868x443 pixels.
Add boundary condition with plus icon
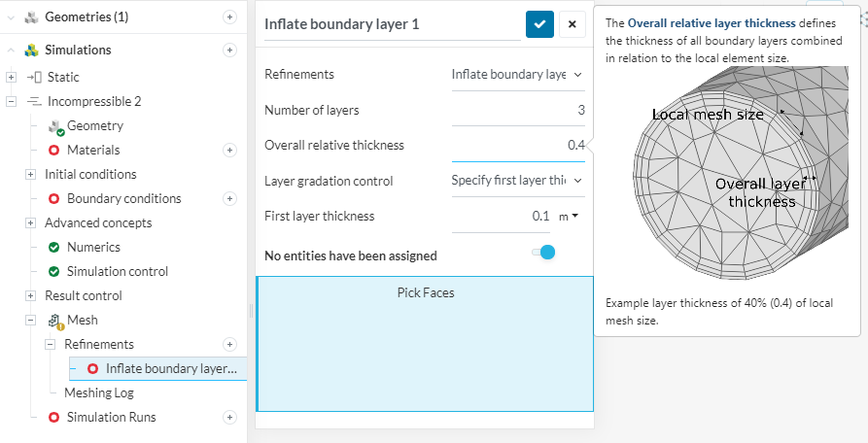pyautogui.click(x=229, y=198)
